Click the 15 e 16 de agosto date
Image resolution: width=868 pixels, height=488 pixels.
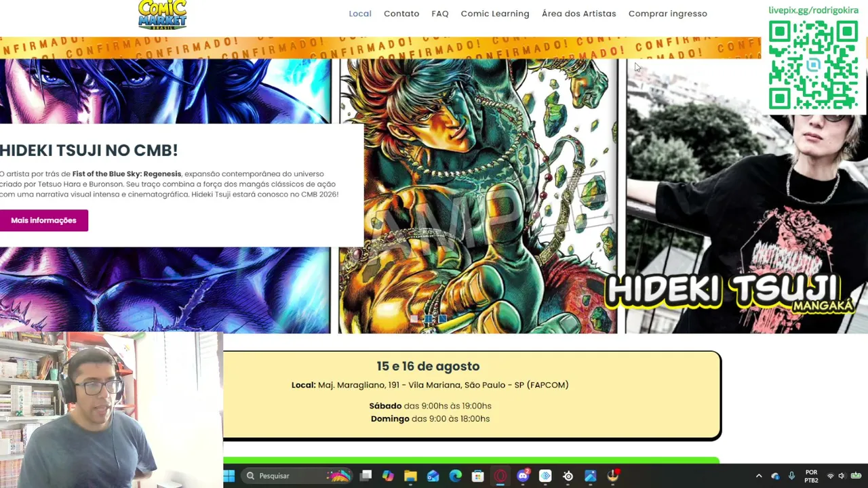[428, 366]
